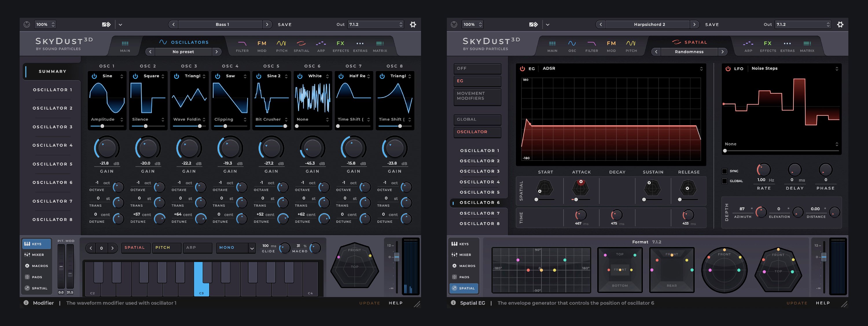The image size is (868, 326).
Task: Click SAVE next to the Harpsichord 2 preset
Action: click(x=712, y=24)
